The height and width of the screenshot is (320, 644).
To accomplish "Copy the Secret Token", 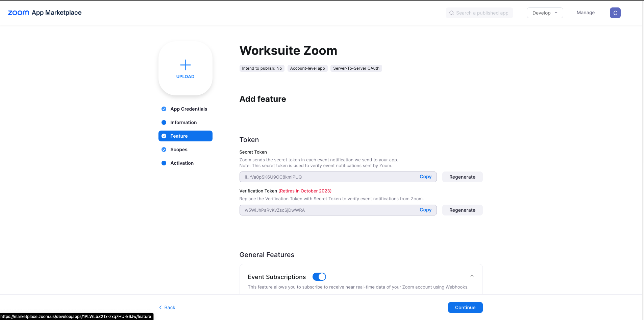I will click(425, 177).
